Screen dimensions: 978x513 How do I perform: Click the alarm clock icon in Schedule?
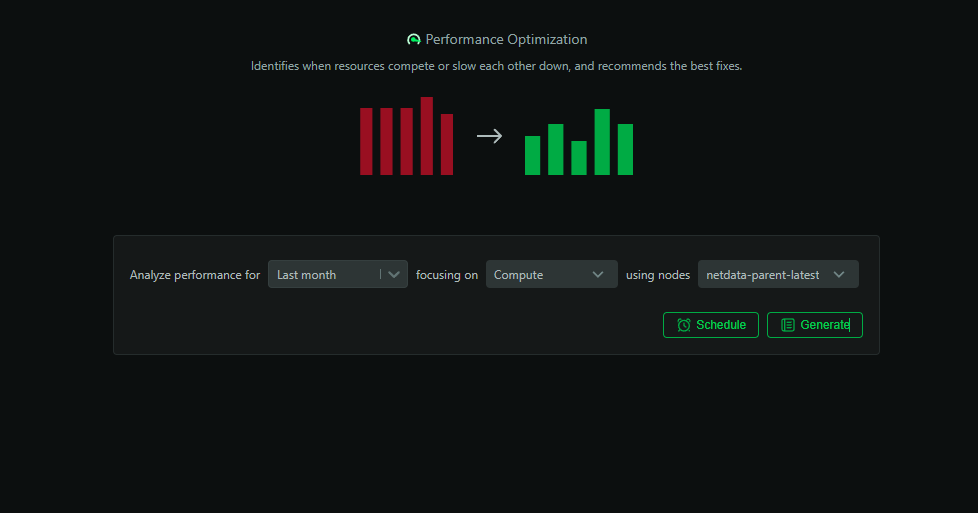click(x=684, y=325)
